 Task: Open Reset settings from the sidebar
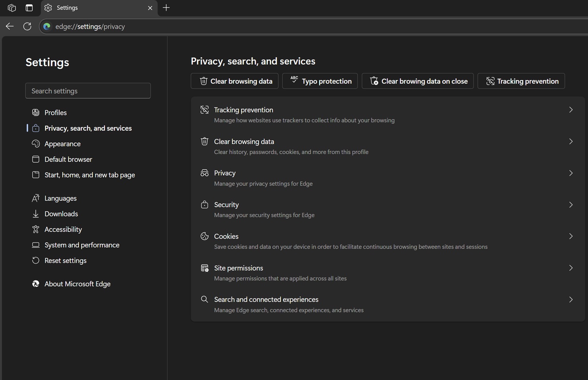65,260
